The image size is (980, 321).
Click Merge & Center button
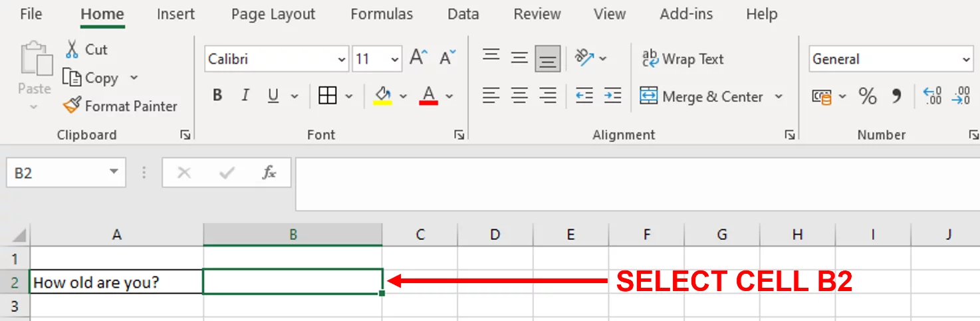[701, 96]
